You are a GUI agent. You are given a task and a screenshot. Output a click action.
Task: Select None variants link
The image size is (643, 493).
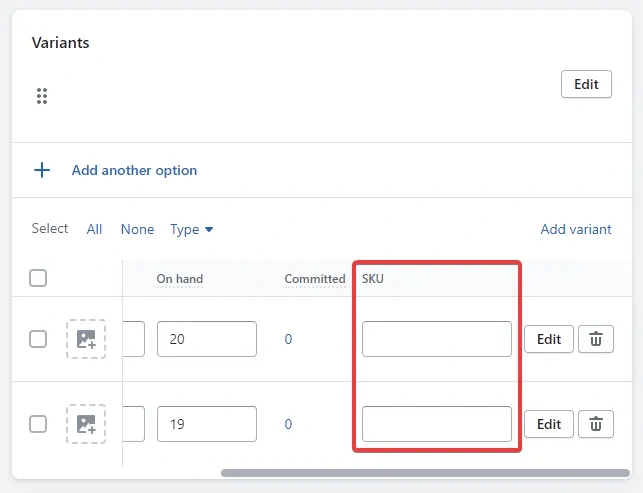point(137,229)
